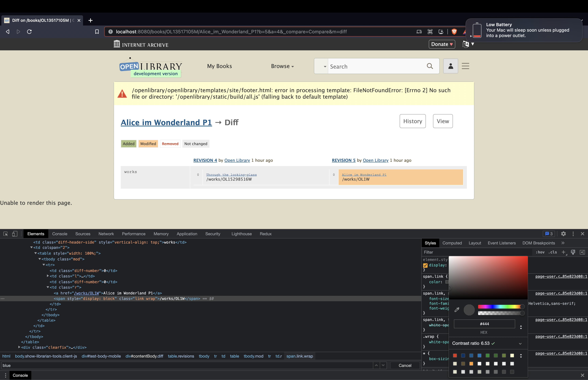The height and width of the screenshot is (380, 588).
Task: Uncheck the display property checkbox
Action: (425, 265)
